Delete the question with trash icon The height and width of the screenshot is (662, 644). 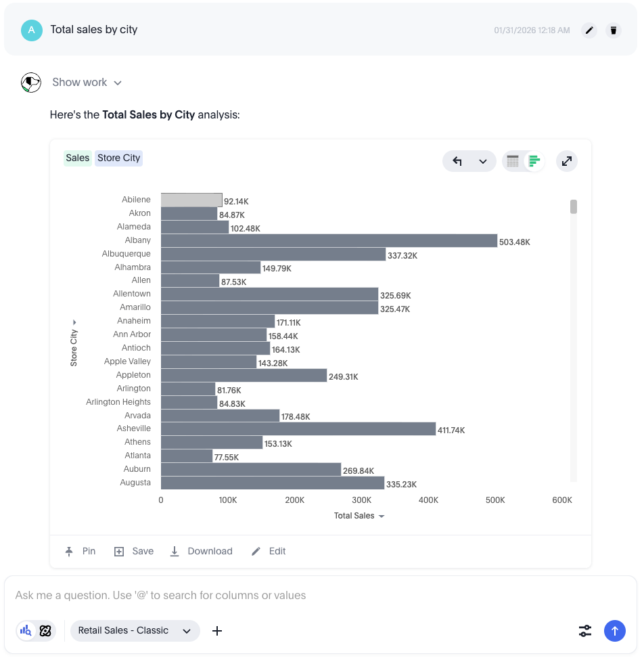coord(614,30)
